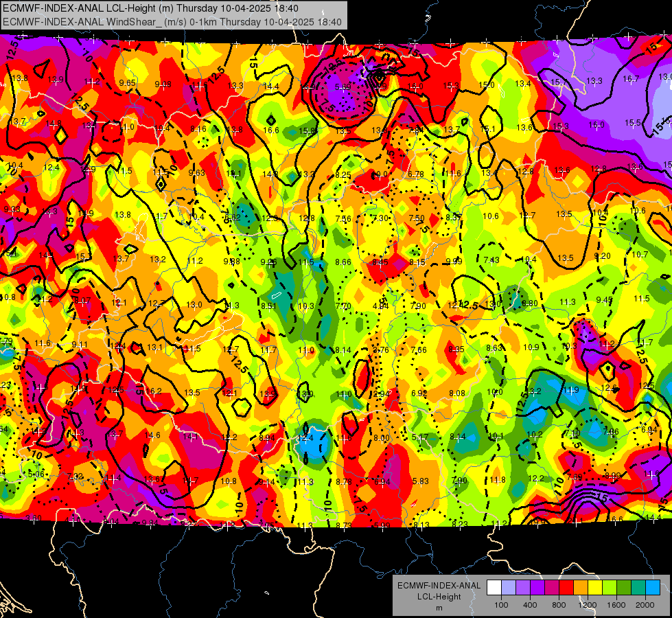Image resolution: width=672 pixels, height=618 pixels.
Task: Click the 8.80 shear value
Action: point(530,304)
